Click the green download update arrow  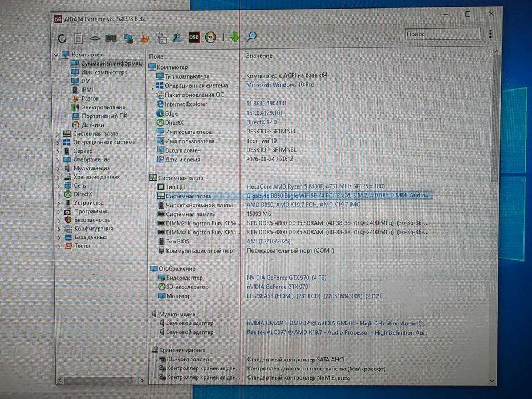point(234,36)
